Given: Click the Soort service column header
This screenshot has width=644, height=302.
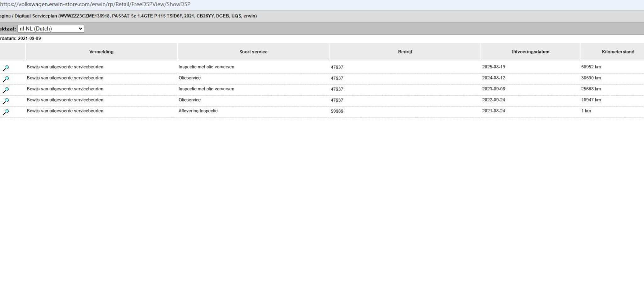Looking at the screenshot, I should 253,52.
